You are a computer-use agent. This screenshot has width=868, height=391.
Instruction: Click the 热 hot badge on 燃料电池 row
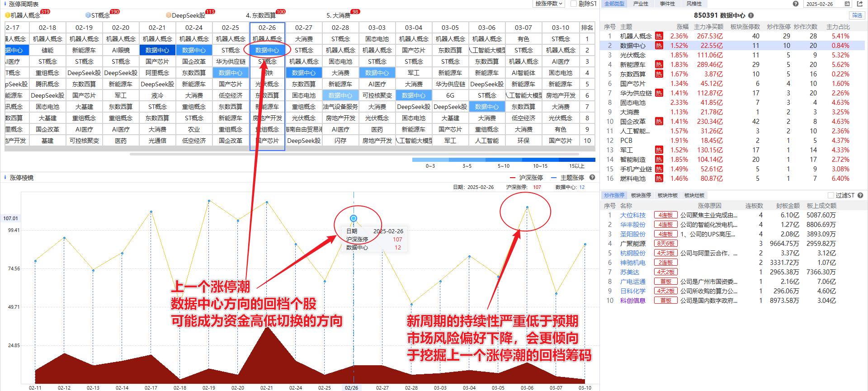[x=659, y=179]
